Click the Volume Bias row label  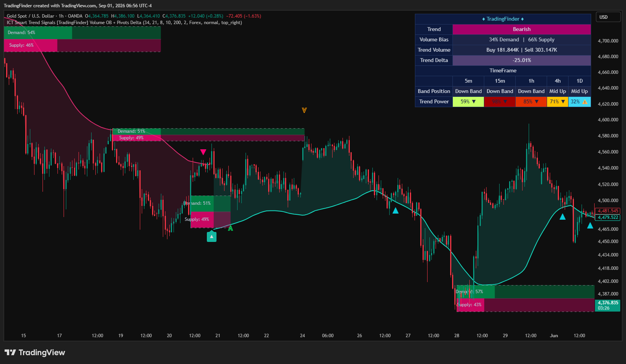point(434,40)
